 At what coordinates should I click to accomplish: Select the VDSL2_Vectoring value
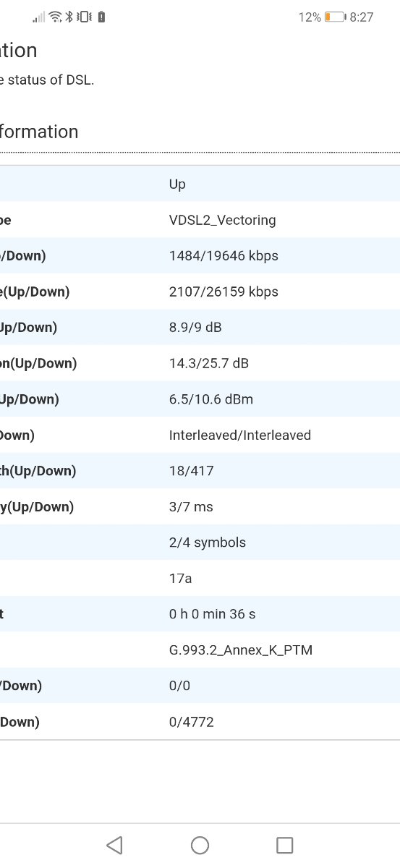222,220
